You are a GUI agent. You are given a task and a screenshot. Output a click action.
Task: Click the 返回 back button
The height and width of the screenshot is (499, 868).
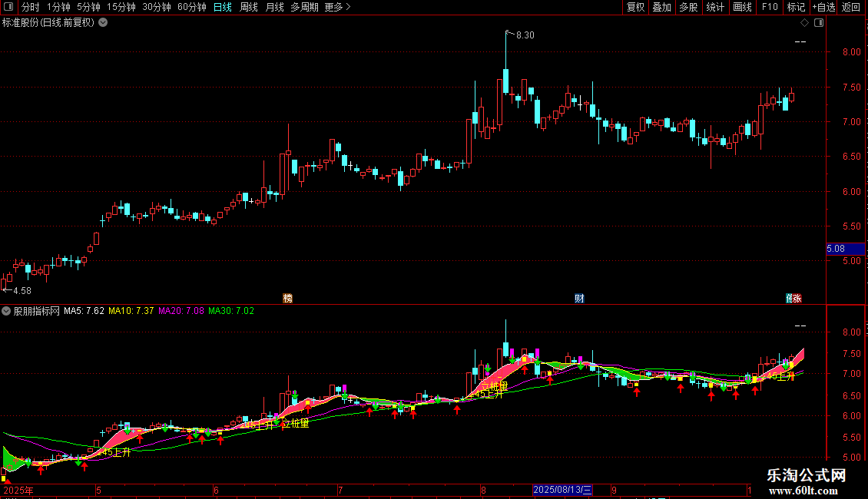(x=851, y=7)
